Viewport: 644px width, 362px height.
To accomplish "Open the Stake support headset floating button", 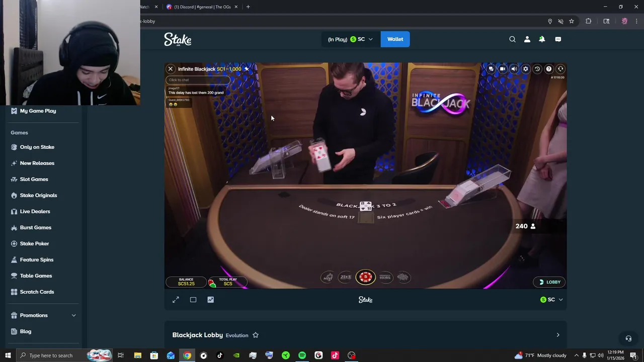I will pos(628,338).
